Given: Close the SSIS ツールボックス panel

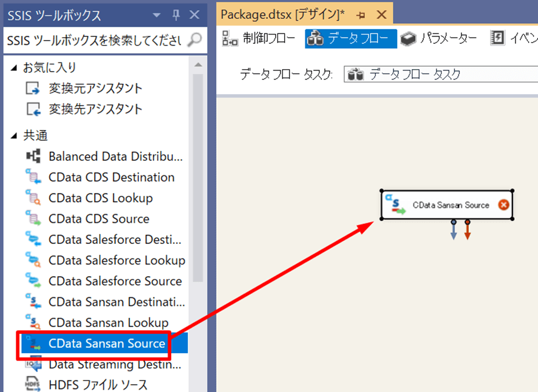Looking at the screenshot, I should (194, 15).
